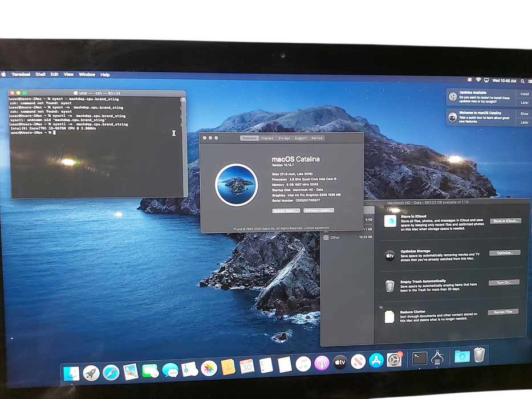Click the menu bar clock Wed 10:46 AM

tap(504, 81)
